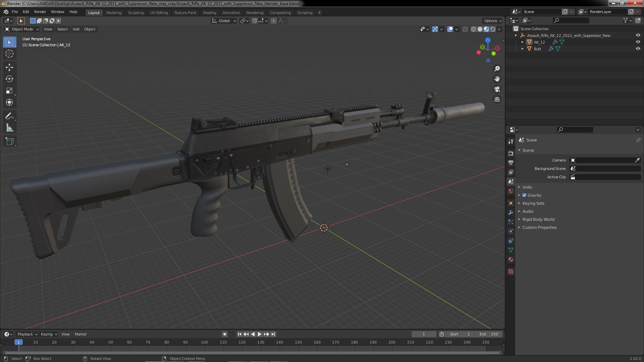Select the Move tool
Screen dimensions: 644x362
9,67
